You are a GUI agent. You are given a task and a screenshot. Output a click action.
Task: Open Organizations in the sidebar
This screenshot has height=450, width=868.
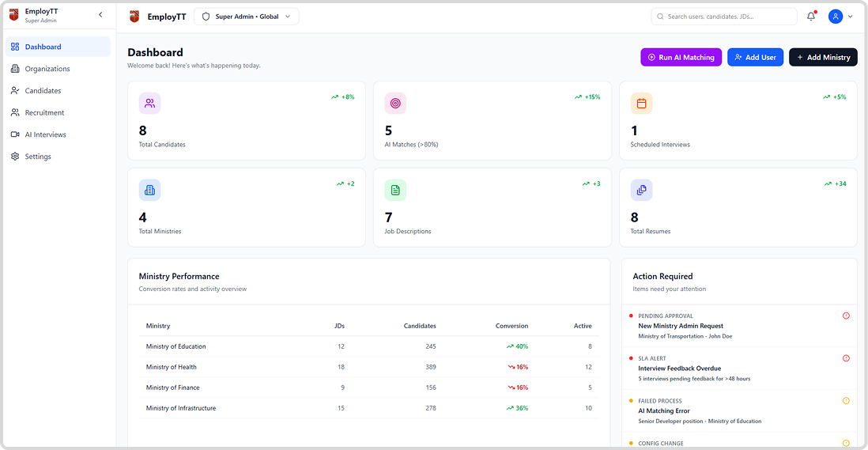58,69
